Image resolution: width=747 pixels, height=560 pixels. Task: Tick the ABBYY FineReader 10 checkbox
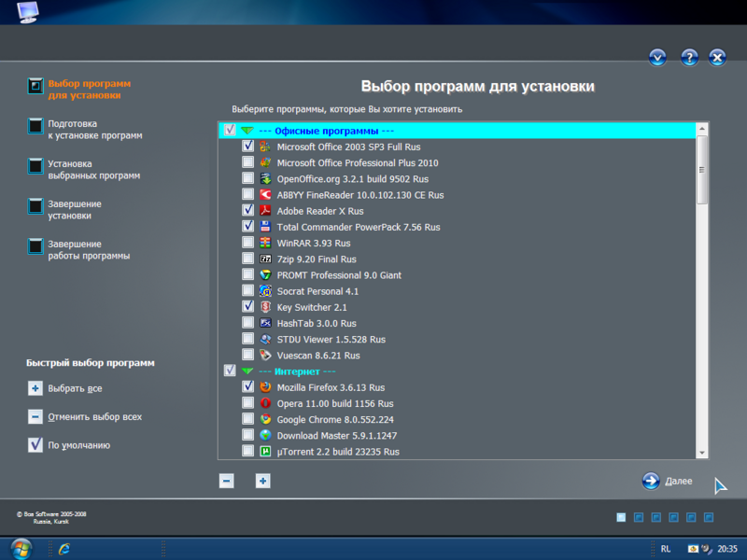[247, 194]
